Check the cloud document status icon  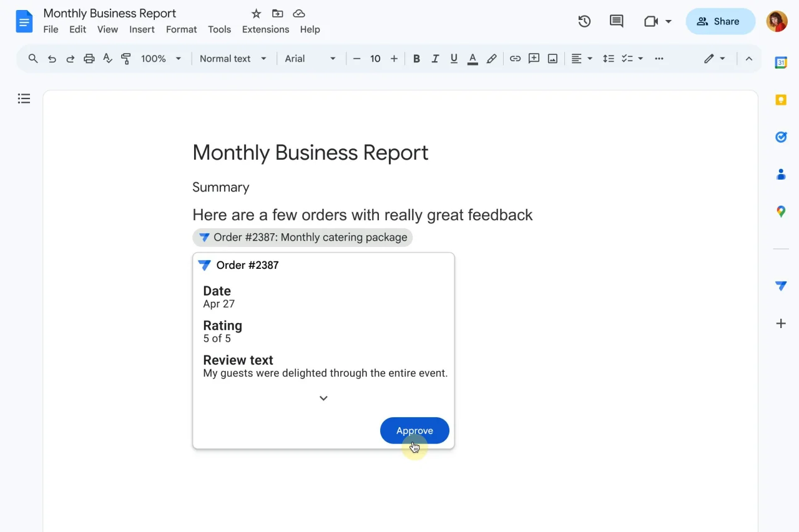point(299,14)
